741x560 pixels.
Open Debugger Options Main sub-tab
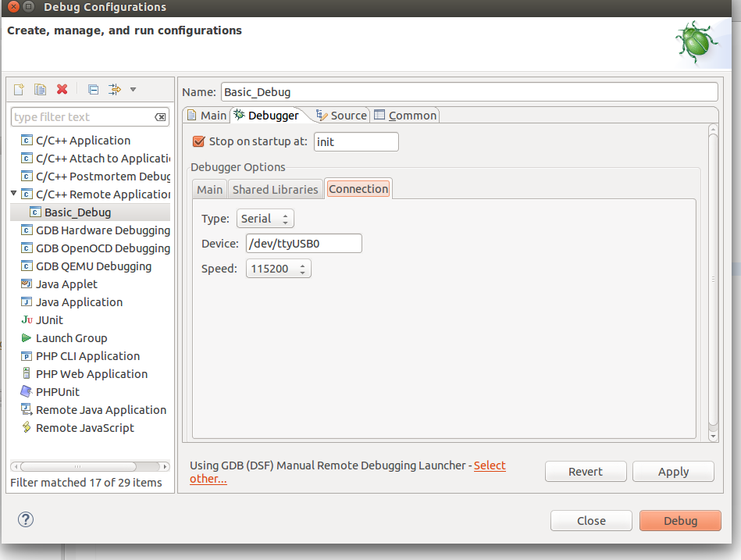coord(209,190)
